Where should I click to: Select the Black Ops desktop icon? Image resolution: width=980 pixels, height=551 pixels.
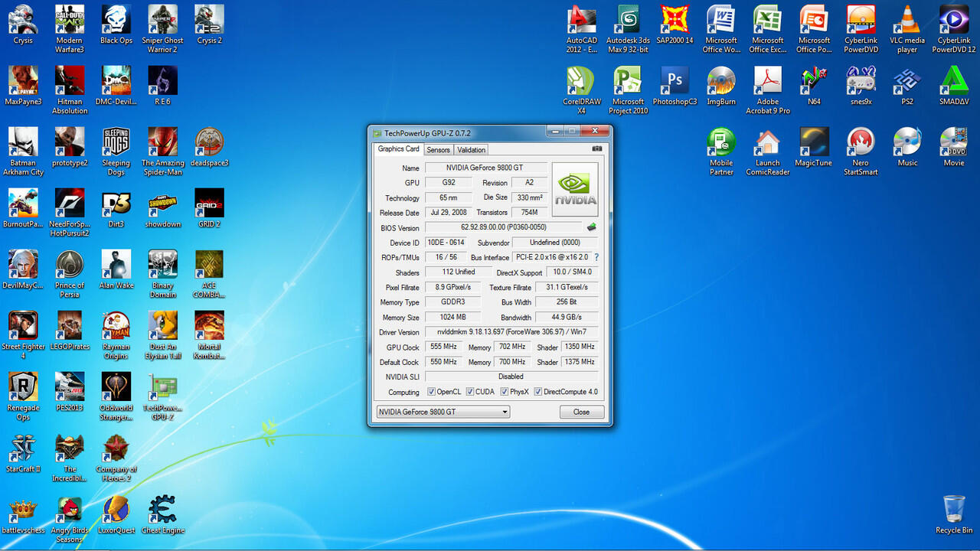coord(116,25)
